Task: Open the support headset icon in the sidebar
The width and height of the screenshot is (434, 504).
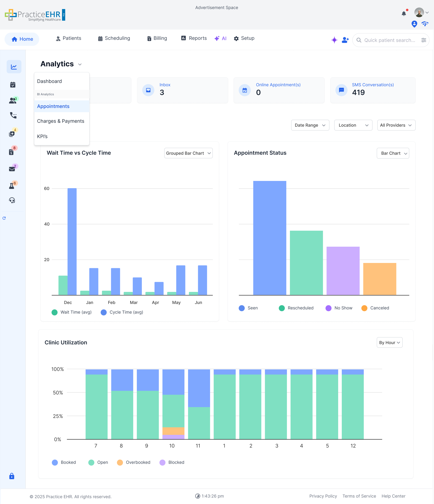Action: coord(12,200)
